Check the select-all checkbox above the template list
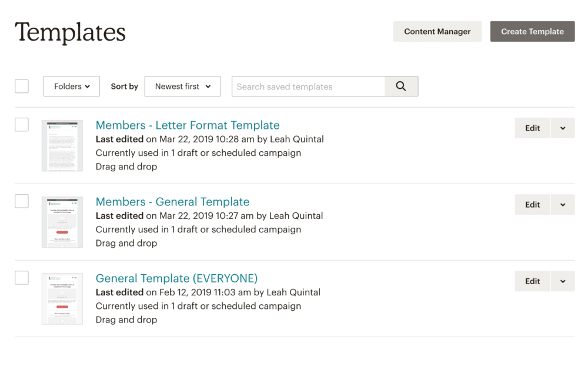Image resolution: width=588 pixels, height=376 pixels. coord(21,86)
